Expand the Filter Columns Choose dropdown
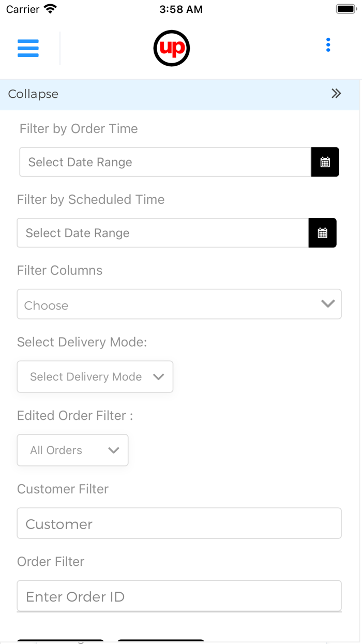 pyautogui.click(x=179, y=304)
